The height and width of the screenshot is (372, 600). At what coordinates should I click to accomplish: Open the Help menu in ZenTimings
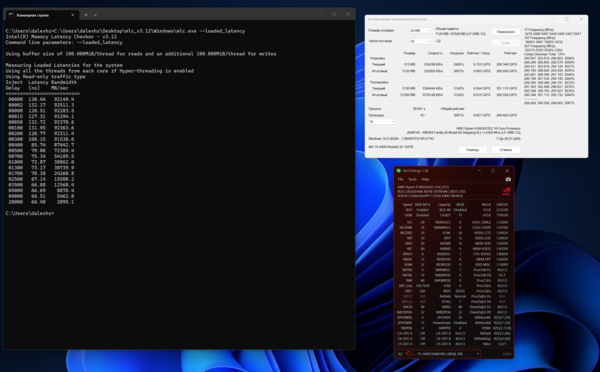coord(425,179)
